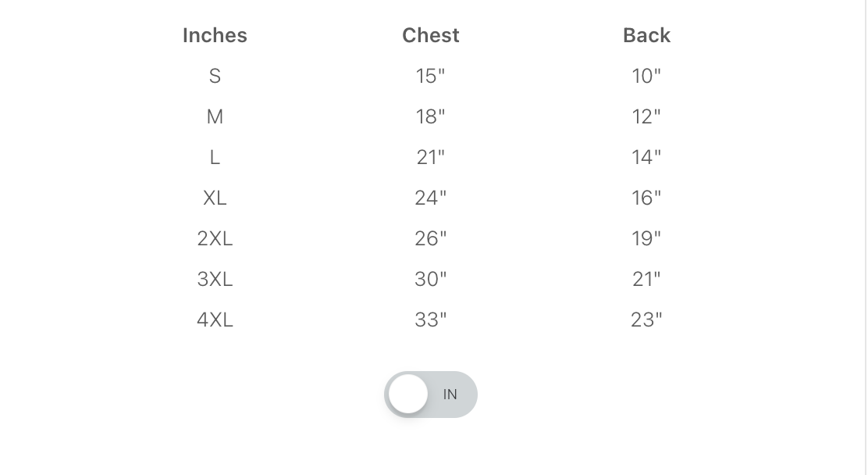Select the 23" back measurement for 4XL
Image resolution: width=868 pixels, height=475 pixels.
coord(646,320)
